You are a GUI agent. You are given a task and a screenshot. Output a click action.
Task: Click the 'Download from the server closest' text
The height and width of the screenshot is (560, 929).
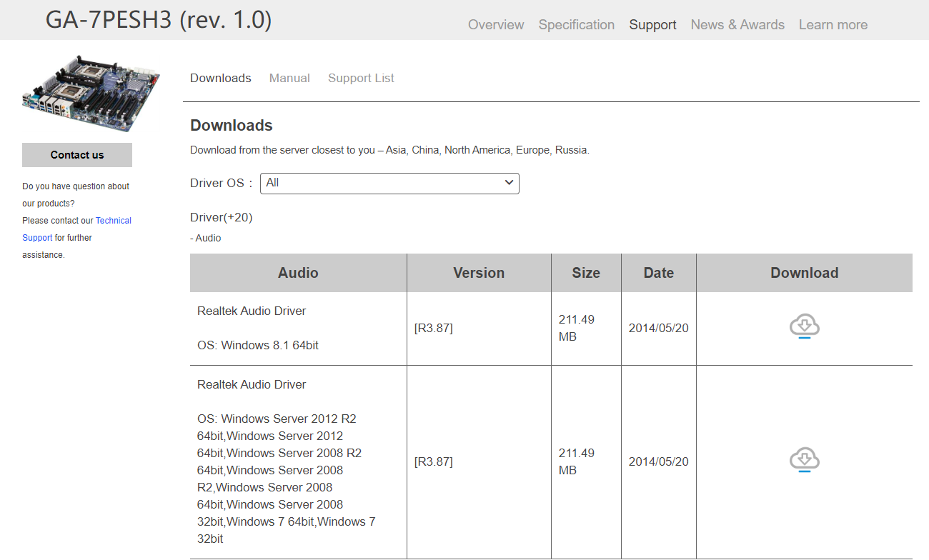[x=389, y=150]
